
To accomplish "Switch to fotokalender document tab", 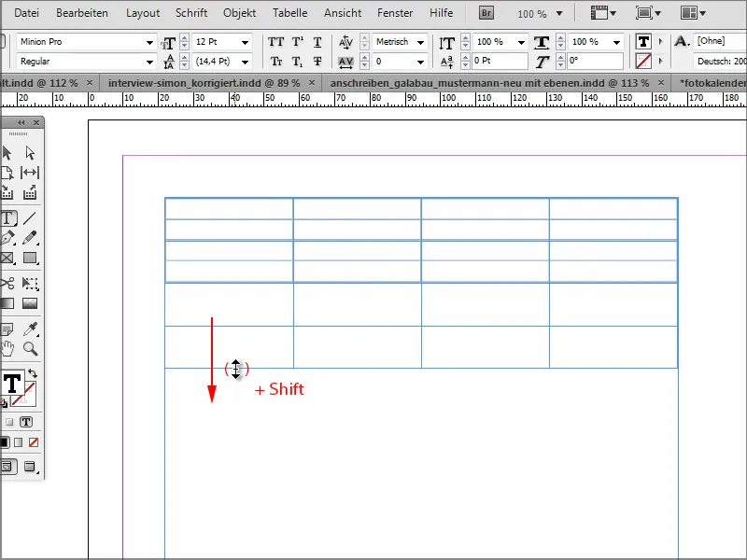I will pos(712,83).
